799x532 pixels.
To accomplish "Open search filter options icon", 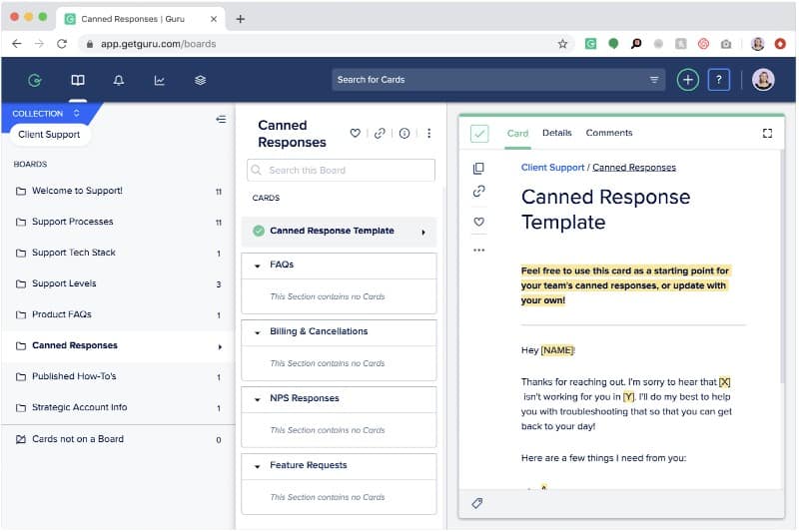I will (654, 80).
